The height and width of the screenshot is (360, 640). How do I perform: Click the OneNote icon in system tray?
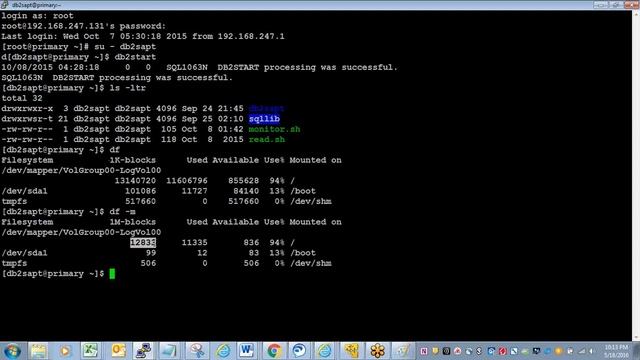[x=424, y=351]
